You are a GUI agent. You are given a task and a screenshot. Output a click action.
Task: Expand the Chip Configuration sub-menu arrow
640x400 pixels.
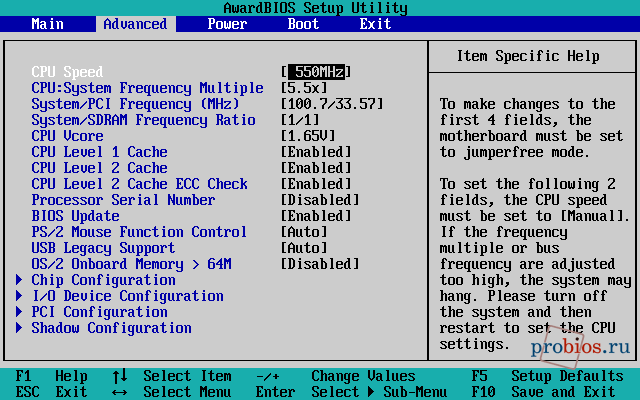(19, 280)
